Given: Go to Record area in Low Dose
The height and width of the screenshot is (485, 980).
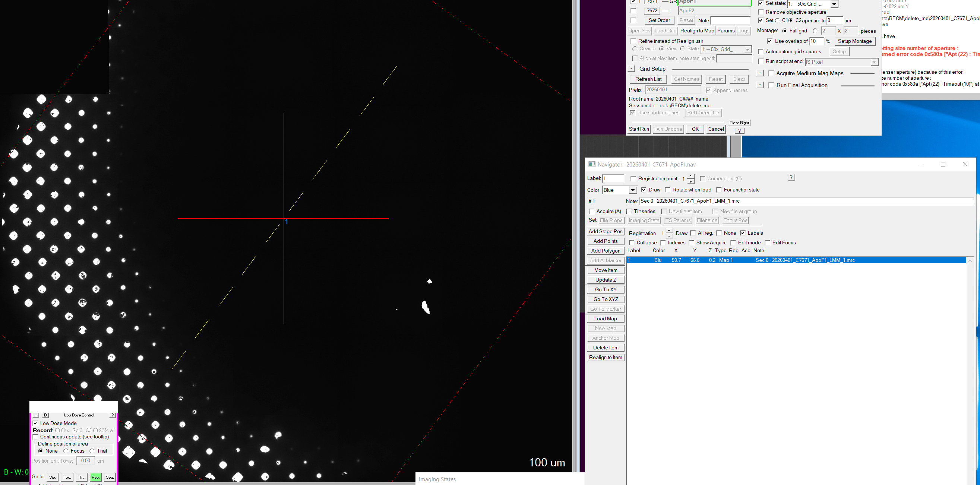Looking at the screenshot, I should [x=95, y=477].
